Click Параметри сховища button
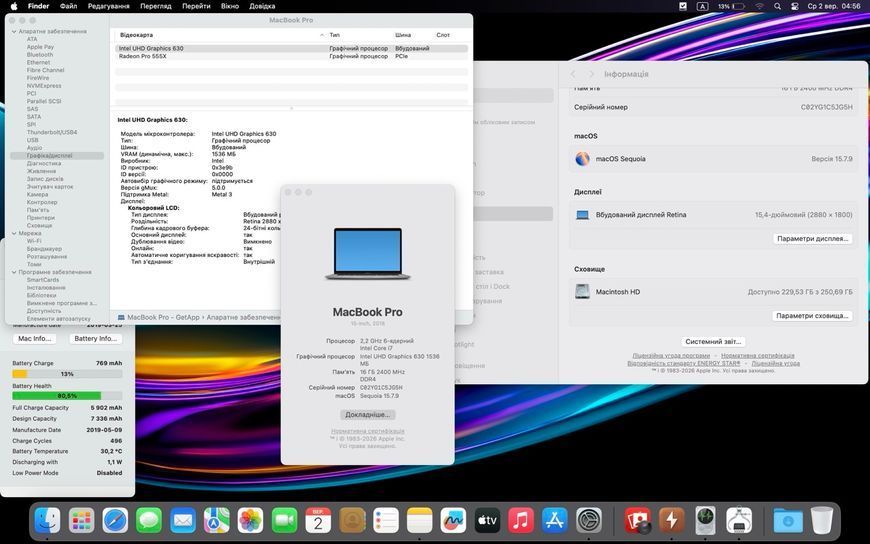Screen dimensions: 870x544 click(812, 315)
